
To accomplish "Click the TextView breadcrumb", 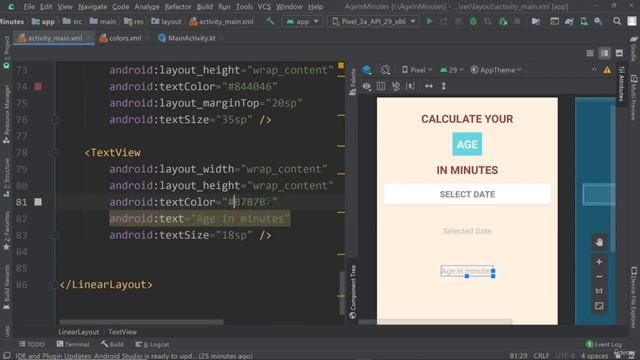I will point(123,332).
